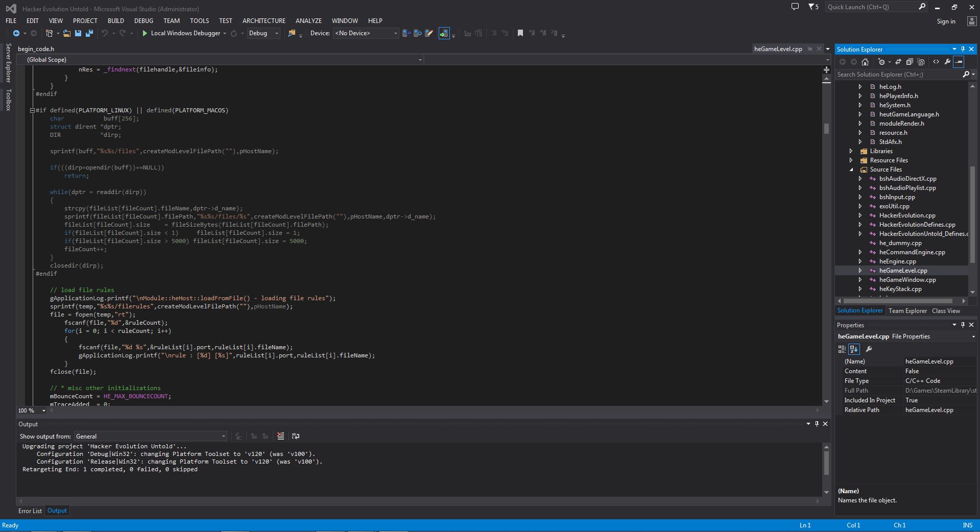Navigate backward with the toolbar back arrow
Screen dimensions: 980x532
click(x=16, y=33)
